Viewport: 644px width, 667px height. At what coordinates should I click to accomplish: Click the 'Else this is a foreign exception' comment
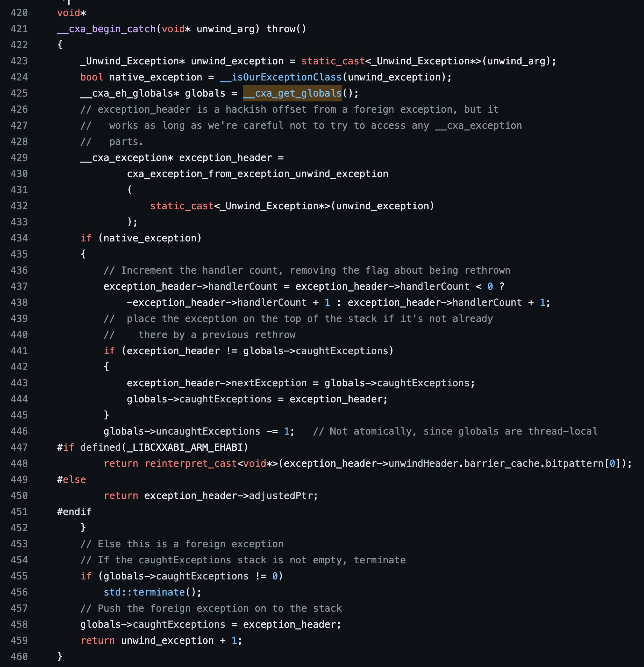click(182, 544)
